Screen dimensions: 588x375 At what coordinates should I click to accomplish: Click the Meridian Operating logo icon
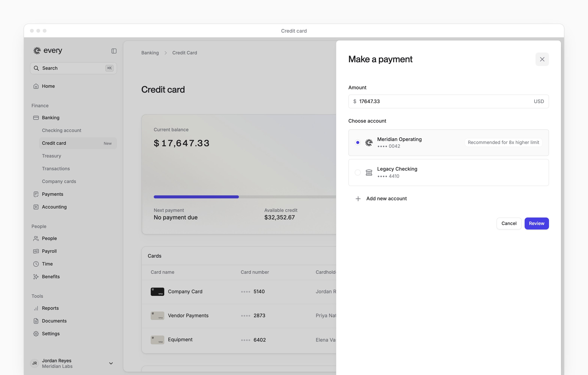369,142
